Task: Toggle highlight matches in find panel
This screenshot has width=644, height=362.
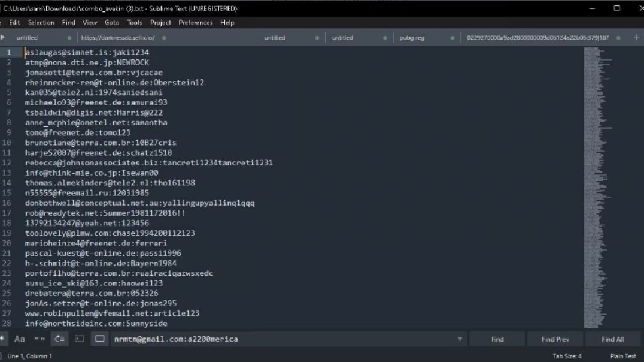Action: [x=99, y=339]
